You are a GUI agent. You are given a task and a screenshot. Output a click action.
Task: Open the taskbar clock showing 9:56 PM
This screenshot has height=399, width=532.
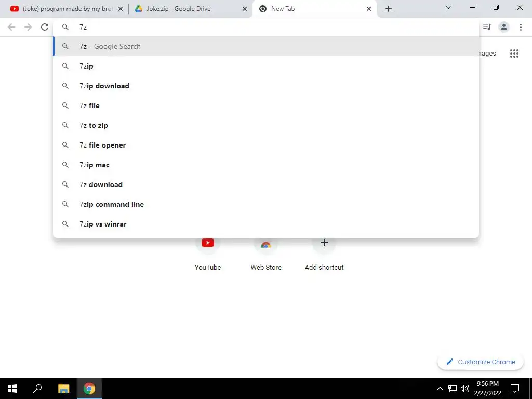pyautogui.click(x=487, y=389)
